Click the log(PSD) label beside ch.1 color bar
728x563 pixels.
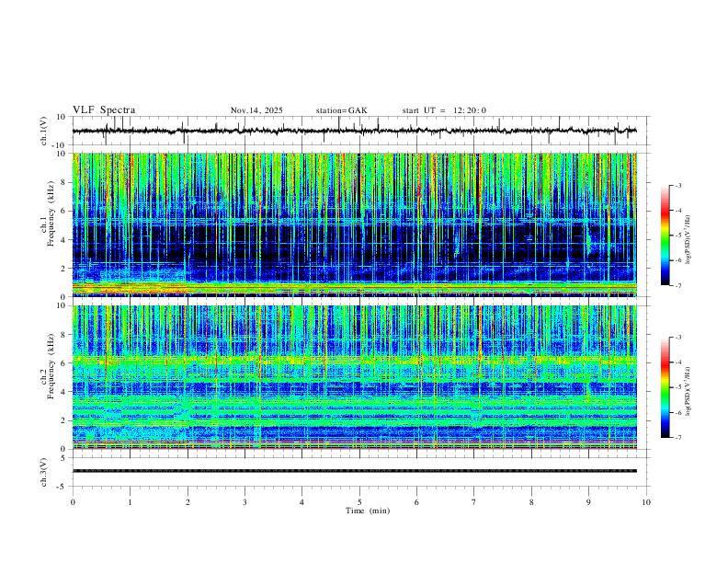[x=688, y=240]
